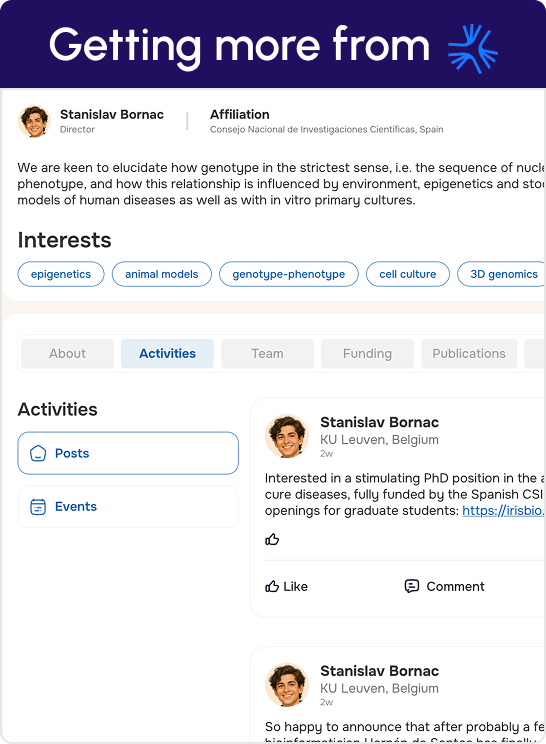Click the Posts house icon
The image size is (546, 744).
click(38, 453)
